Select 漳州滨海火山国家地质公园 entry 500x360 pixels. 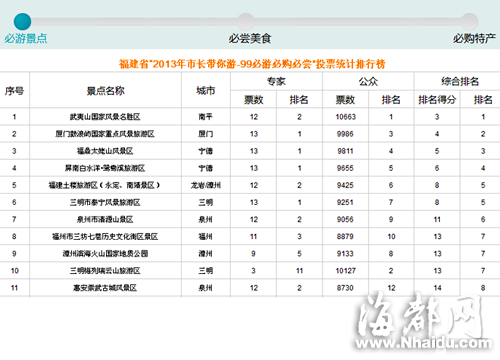pyautogui.click(x=105, y=254)
